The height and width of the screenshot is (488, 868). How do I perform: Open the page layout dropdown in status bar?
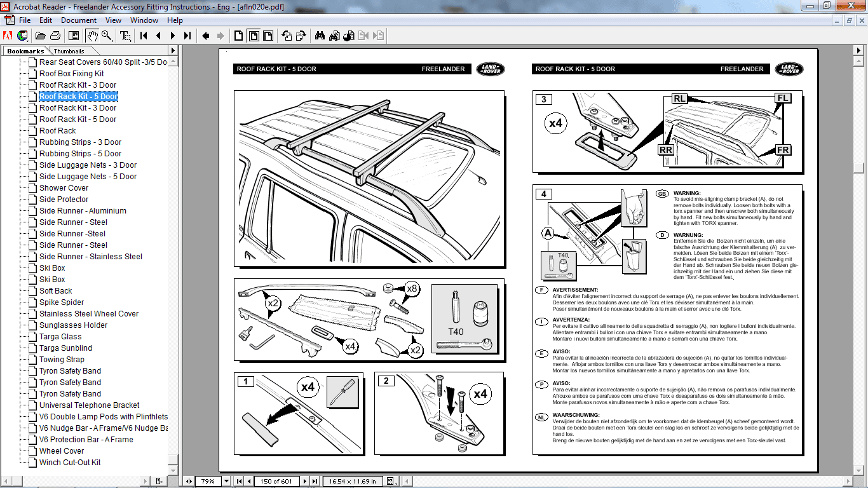(x=391, y=481)
